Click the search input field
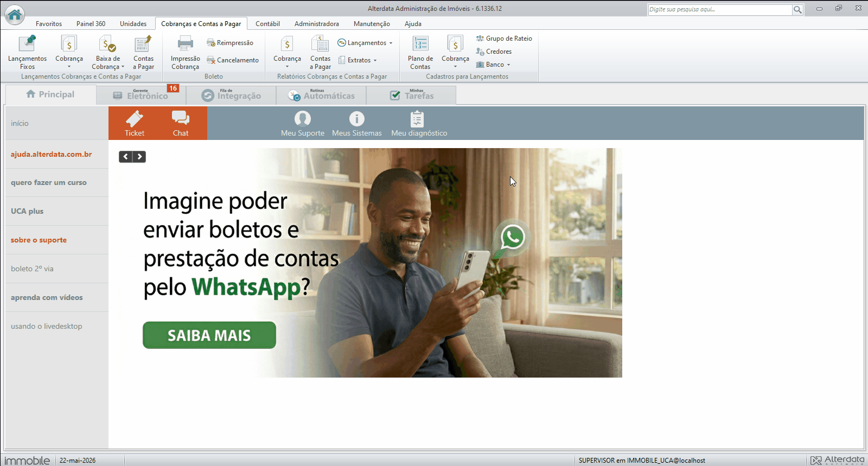The height and width of the screenshot is (466, 868). pos(720,9)
